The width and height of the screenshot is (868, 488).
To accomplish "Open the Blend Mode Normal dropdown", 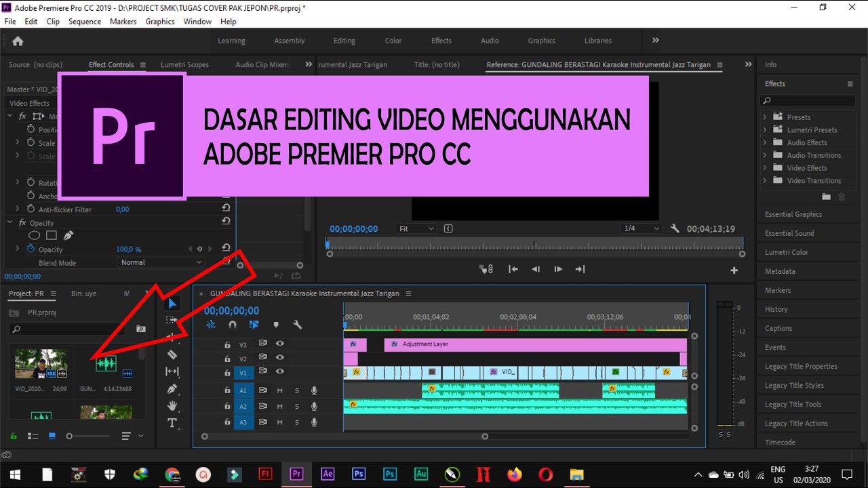I will [x=161, y=262].
